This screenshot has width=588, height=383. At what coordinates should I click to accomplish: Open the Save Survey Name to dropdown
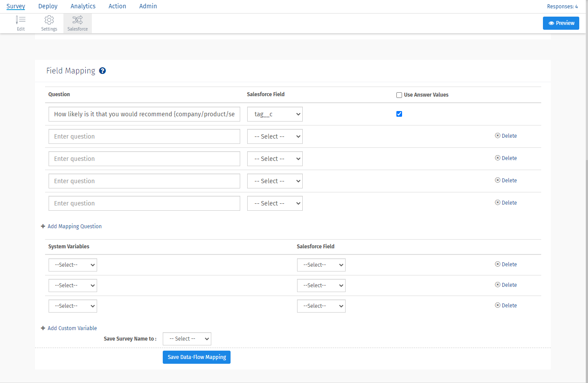(x=187, y=339)
